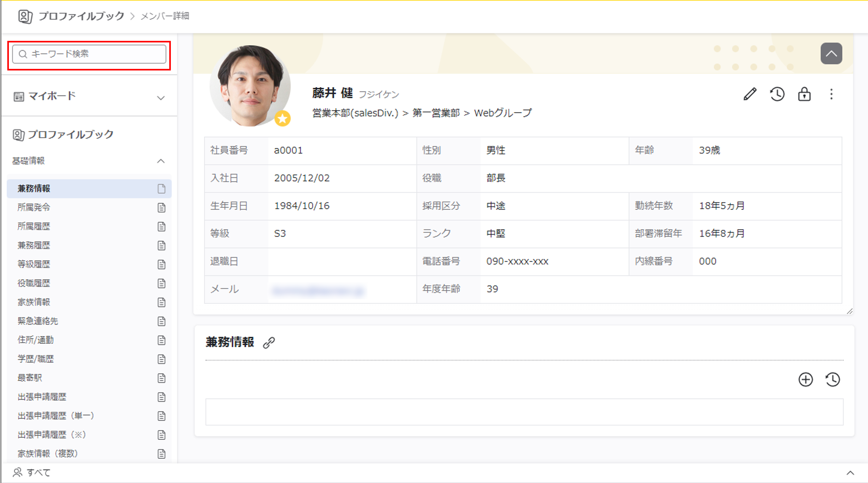Viewport: 868px width, 483px height.
Task: Click the yellow star badge on photo
Action: pos(282,118)
